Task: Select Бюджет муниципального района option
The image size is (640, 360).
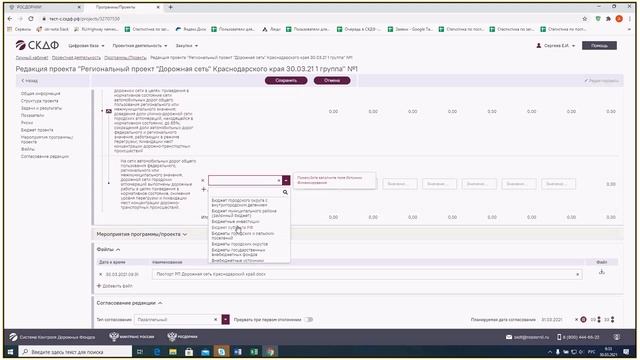Action: click(x=244, y=213)
